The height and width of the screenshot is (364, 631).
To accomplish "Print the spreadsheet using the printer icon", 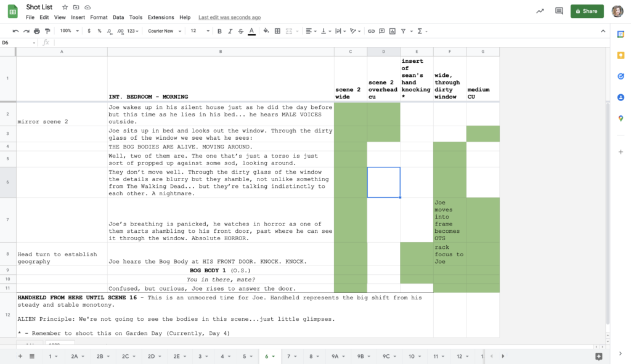I will [37, 31].
